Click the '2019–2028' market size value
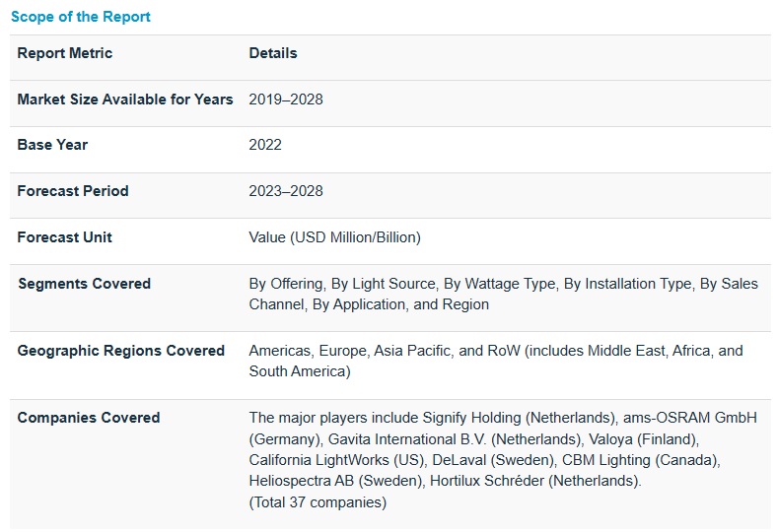Viewport: 777px width, 532px height. point(286,100)
